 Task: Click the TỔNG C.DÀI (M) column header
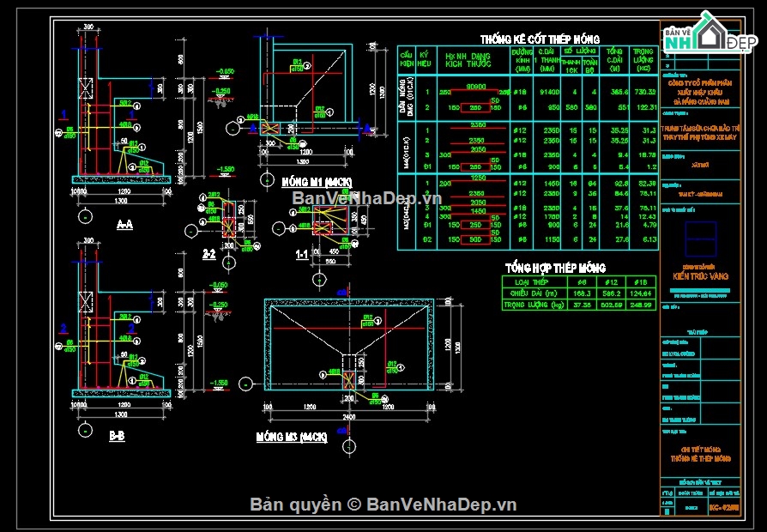614,60
